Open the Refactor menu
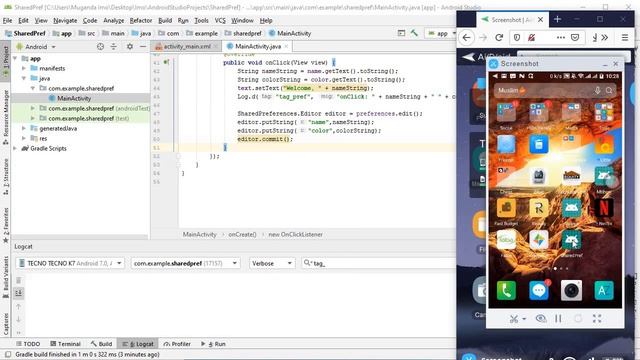 coord(141,20)
